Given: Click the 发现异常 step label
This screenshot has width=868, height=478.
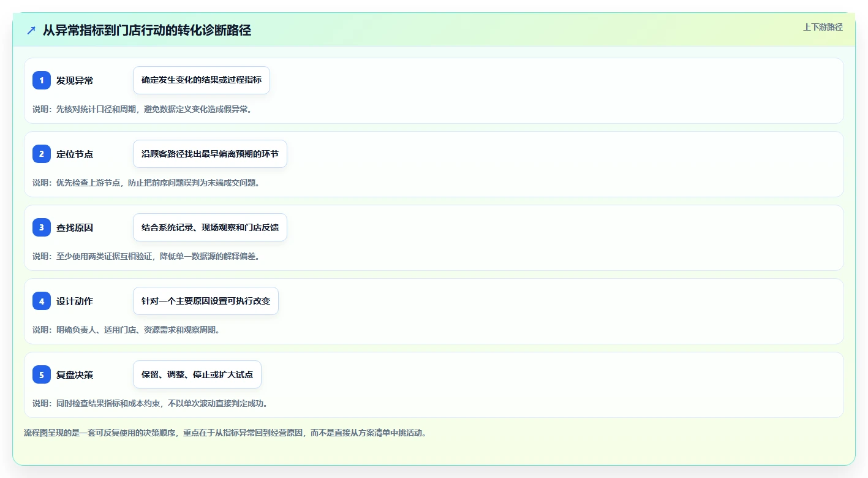Looking at the screenshot, I should coord(75,80).
